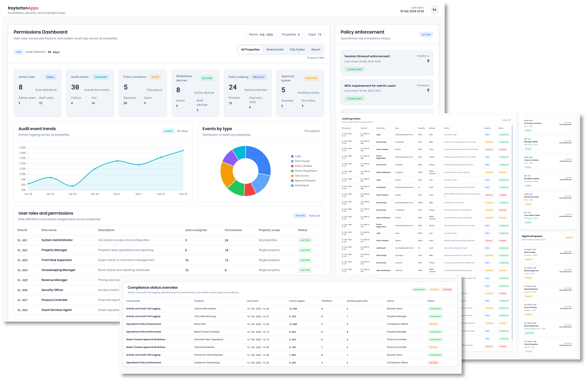
Task: Click the LIVE indicator next to Audit retention
Action: pyautogui.click(x=19, y=52)
